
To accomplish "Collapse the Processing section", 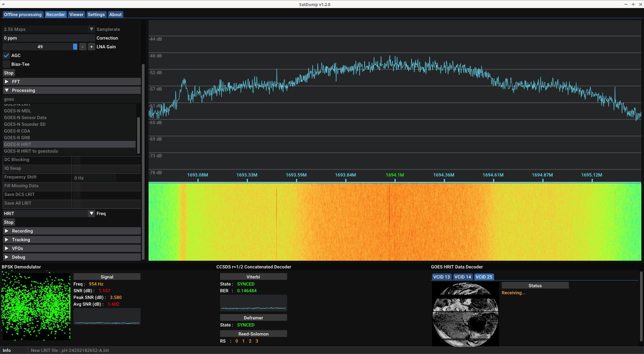I will pyautogui.click(x=72, y=90).
